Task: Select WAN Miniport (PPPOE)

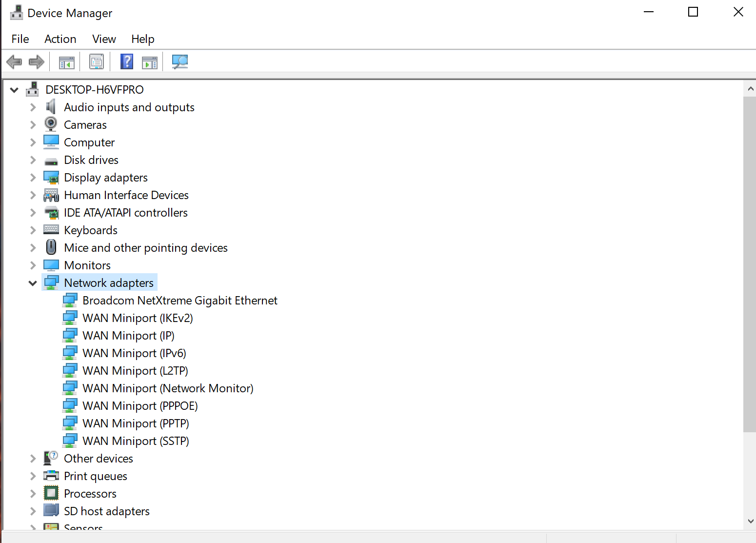Action: 140,406
